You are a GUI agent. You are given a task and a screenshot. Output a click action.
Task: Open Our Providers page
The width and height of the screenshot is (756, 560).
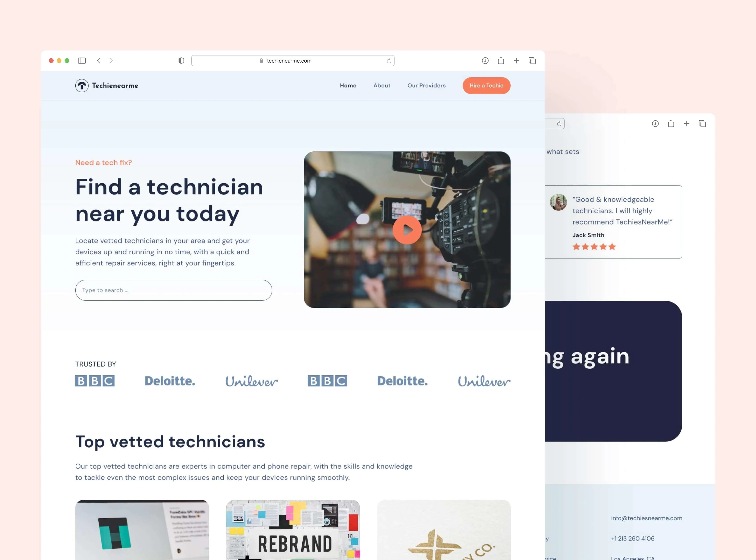pos(426,85)
